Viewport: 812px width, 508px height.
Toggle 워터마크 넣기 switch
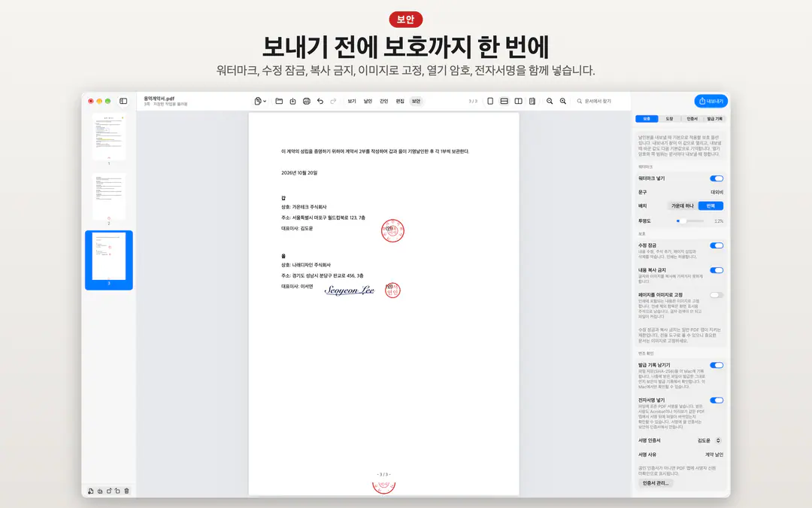pos(717,178)
